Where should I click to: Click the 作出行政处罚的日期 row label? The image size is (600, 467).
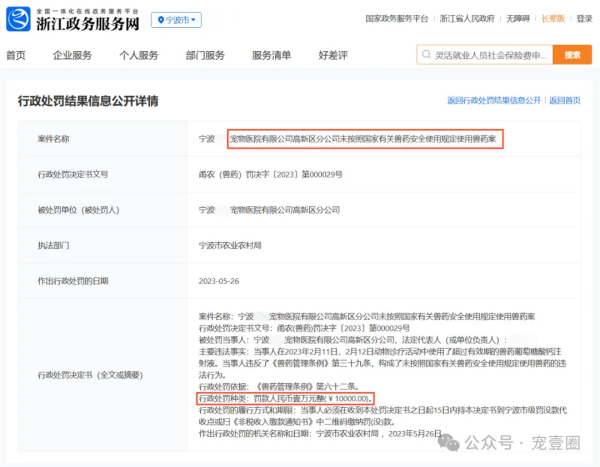tap(73, 281)
